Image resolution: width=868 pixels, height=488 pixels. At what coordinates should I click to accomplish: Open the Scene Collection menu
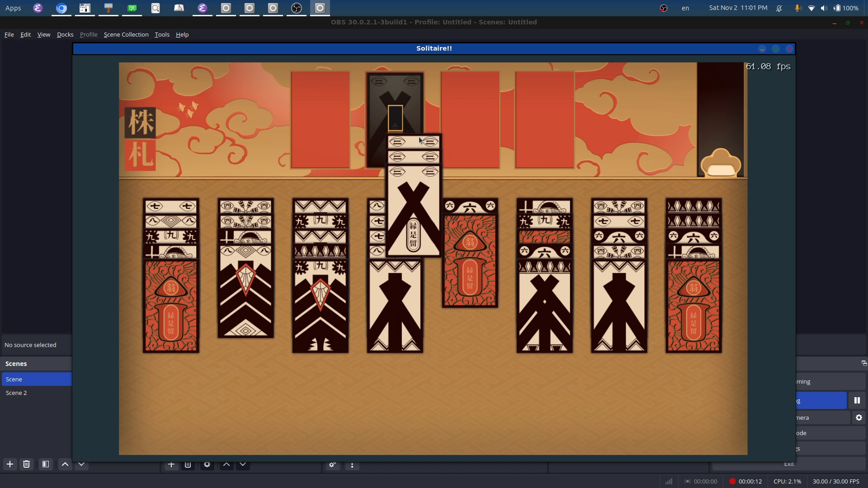[x=126, y=34]
